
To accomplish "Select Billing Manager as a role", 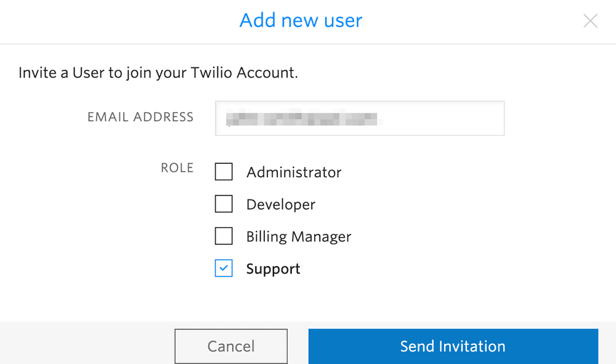I will coord(224,237).
